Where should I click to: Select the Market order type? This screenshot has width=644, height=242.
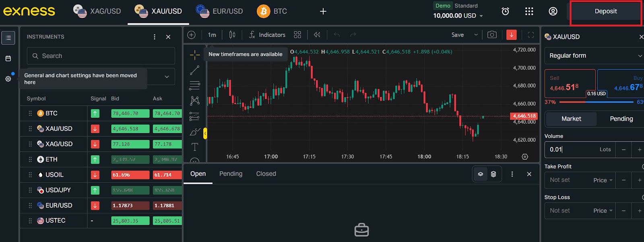[x=571, y=119]
